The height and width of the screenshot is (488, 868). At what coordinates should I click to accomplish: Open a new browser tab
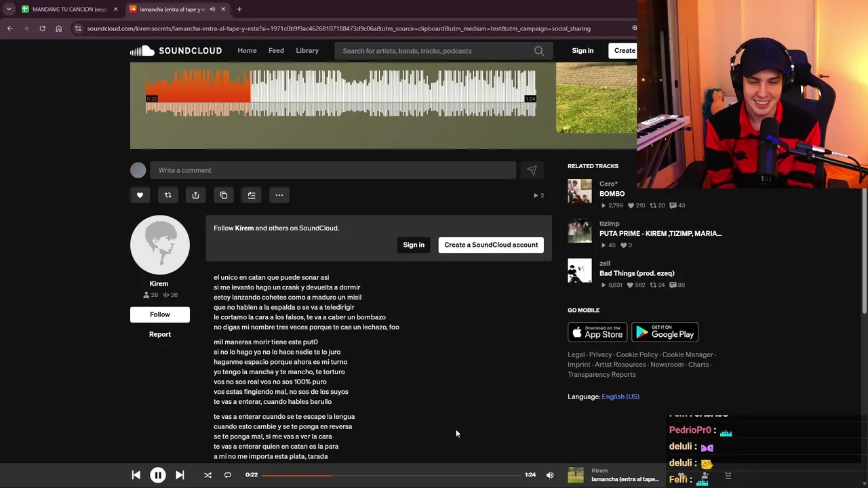pos(239,9)
